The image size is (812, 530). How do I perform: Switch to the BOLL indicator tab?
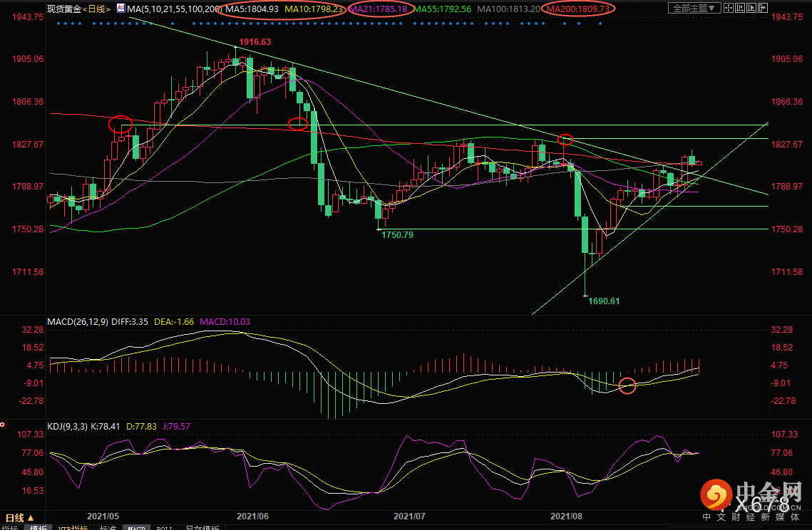[164, 527]
